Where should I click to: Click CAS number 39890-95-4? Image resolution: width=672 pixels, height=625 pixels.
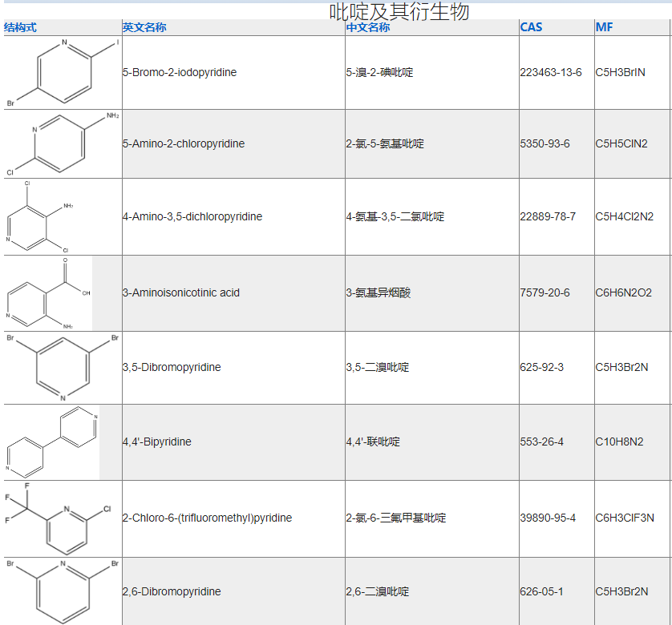pyautogui.click(x=548, y=518)
